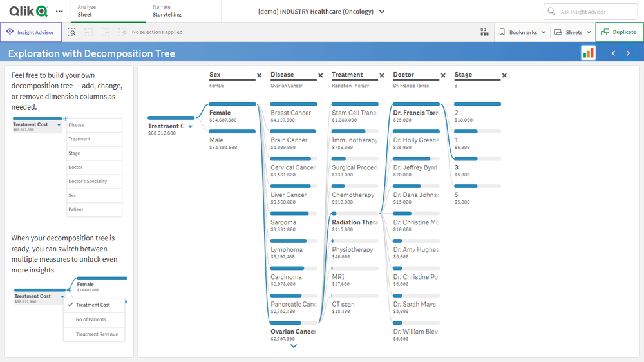Remove the Sex dimension column

tap(260, 75)
